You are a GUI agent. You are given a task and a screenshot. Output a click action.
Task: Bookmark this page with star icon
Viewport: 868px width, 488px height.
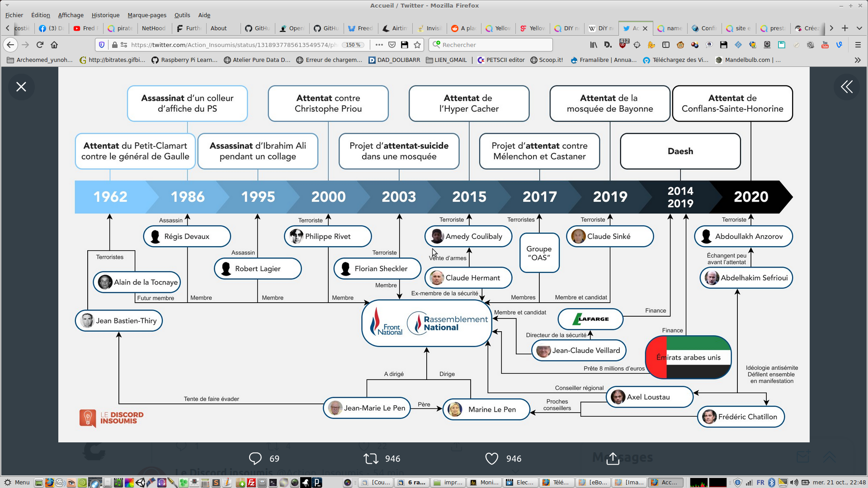click(x=417, y=45)
